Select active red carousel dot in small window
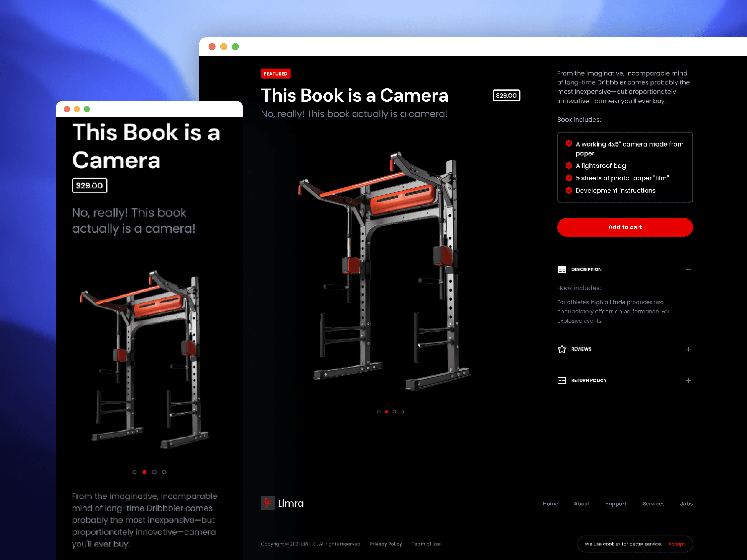This screenshot has height=560, width=747. tap(144, 472)
